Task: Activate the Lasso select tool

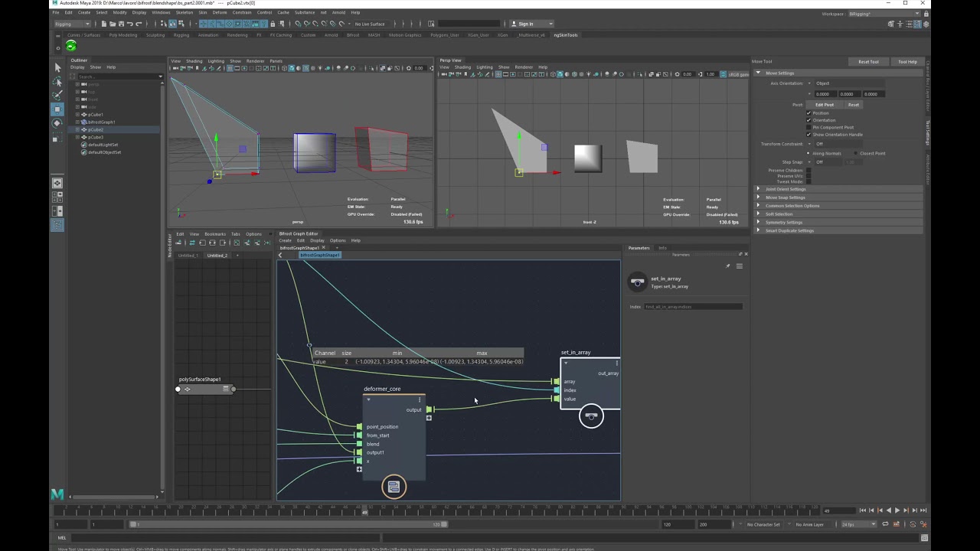Action: point(57,82)
